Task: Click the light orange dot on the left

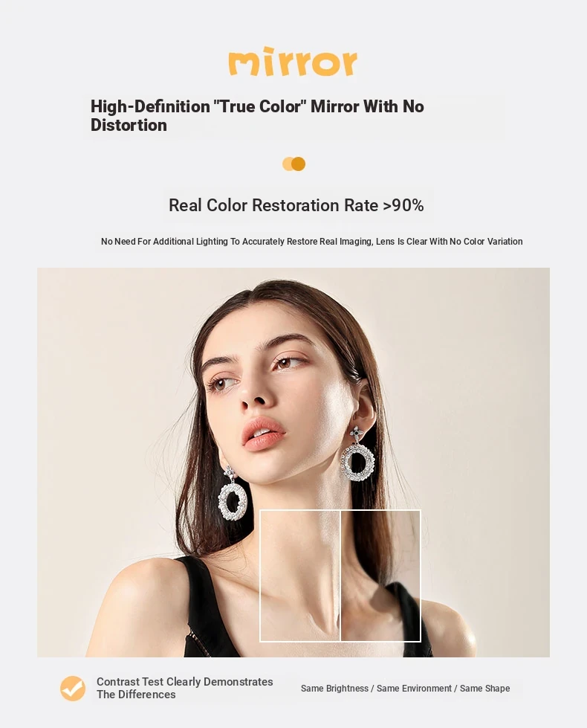Action: click(x=287, y=164)
